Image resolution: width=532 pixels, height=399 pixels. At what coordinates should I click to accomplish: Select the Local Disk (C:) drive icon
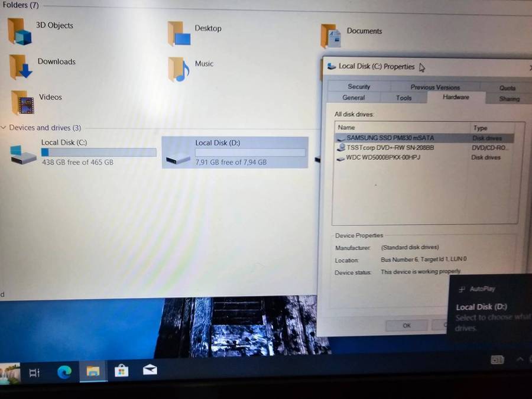(x=24, y=155)
